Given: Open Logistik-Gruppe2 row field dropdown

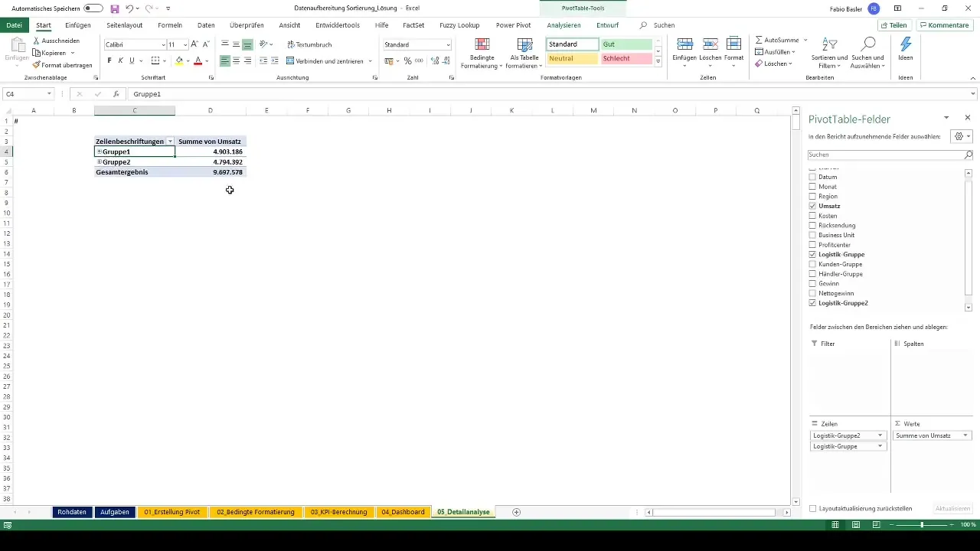Looking at the screenshot, I should coord(880,435).
